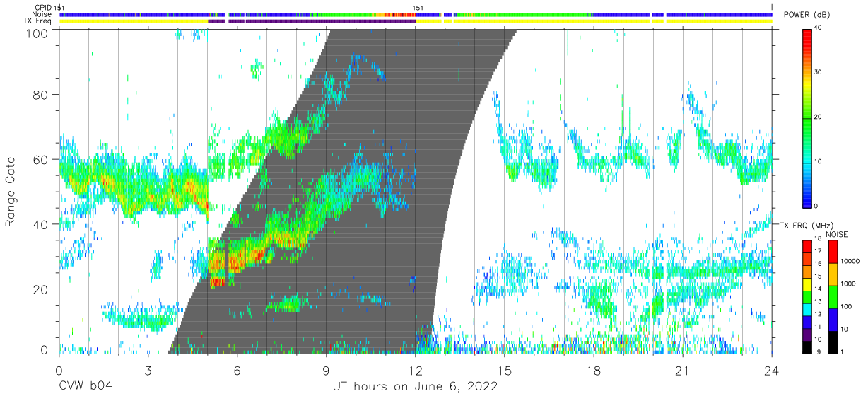Click the 100 label on the noise scale
The image size is (868, 401).
[846, 306]
